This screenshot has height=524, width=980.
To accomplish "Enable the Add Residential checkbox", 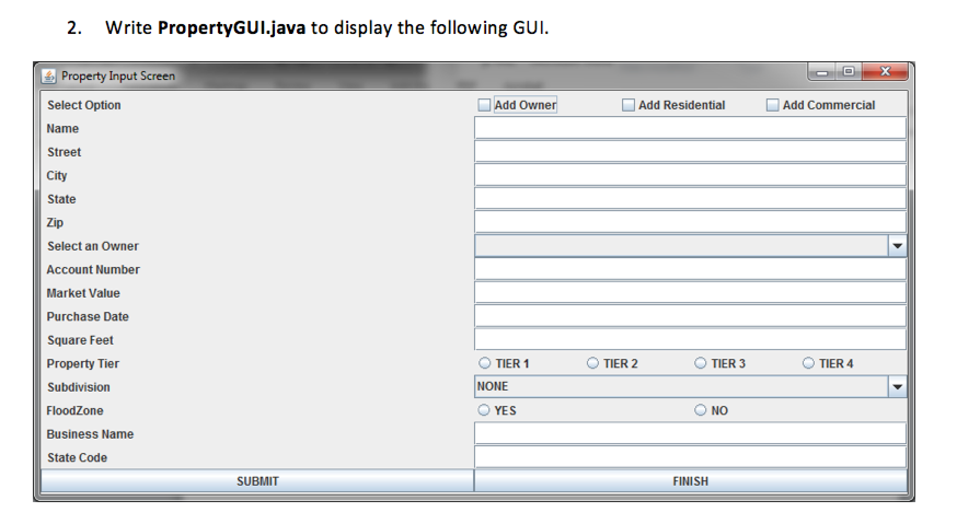I will 629,105.
